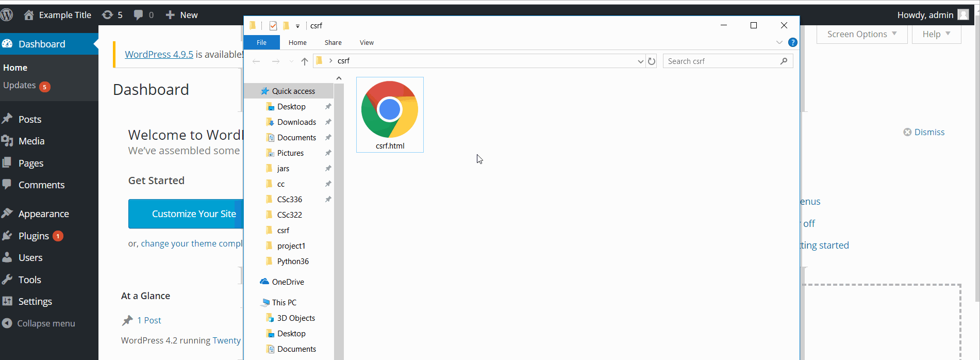The image size is (980, 360).
Task: Select OneDrive in navigation pane
Action: pyautogui.click(x=288, y=282)
